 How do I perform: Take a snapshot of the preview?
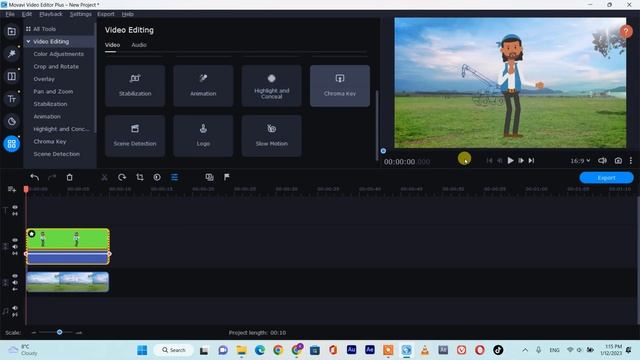618,160
